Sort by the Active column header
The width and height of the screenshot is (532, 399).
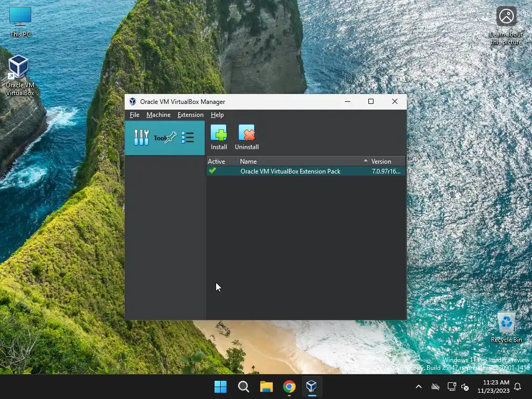222,162
